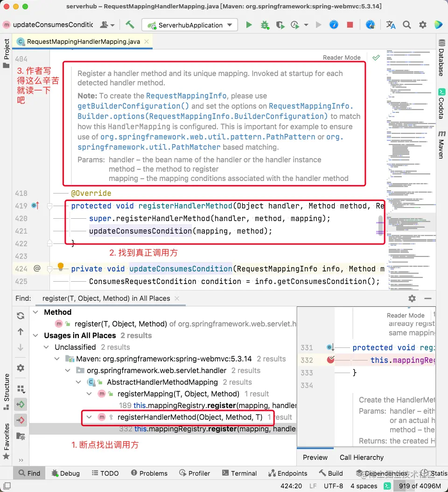Collapse the Unclassified node

tap(46, 347)
